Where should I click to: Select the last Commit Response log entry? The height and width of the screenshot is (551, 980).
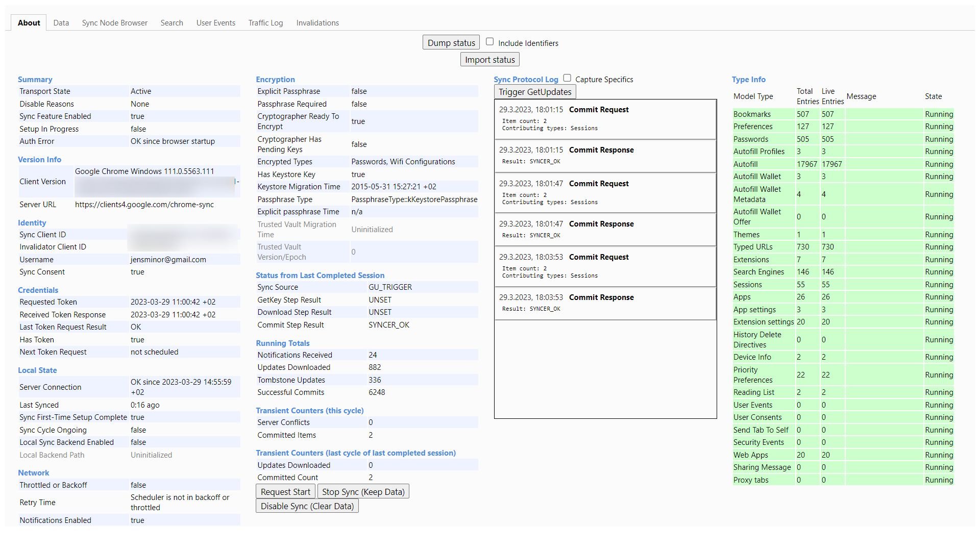pyautogui.click(x=605, y=303)
